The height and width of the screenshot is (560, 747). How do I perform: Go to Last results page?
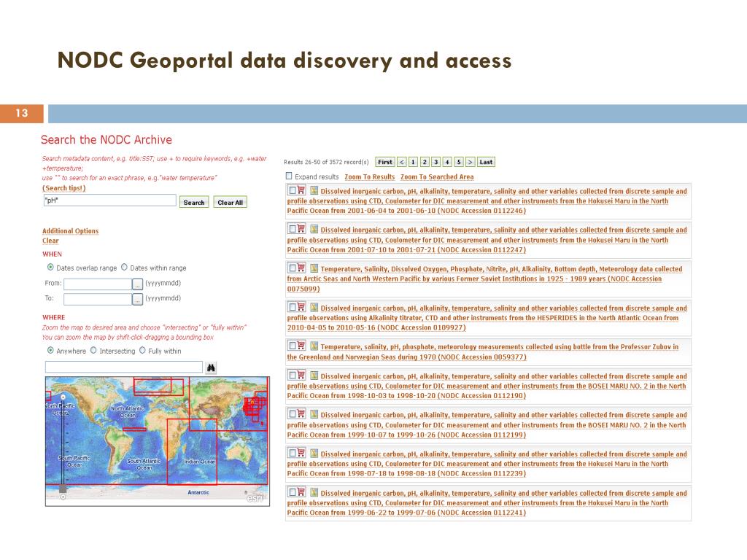pos(486,162)
